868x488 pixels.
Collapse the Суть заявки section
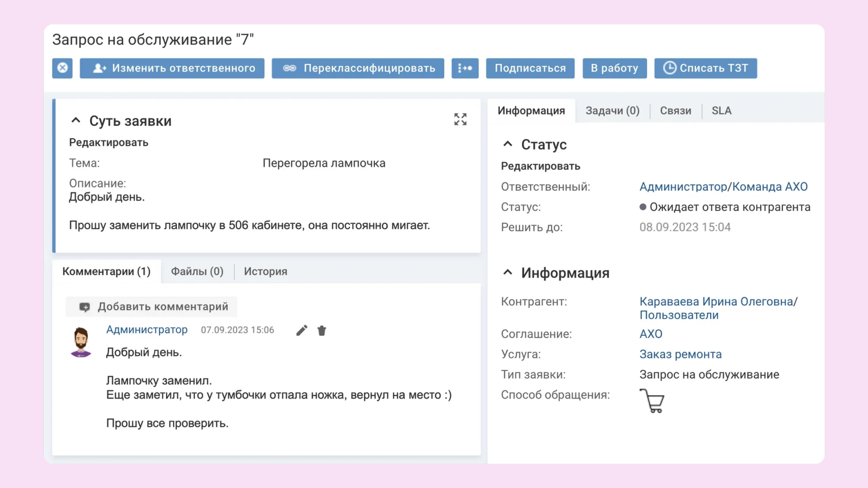75,120
